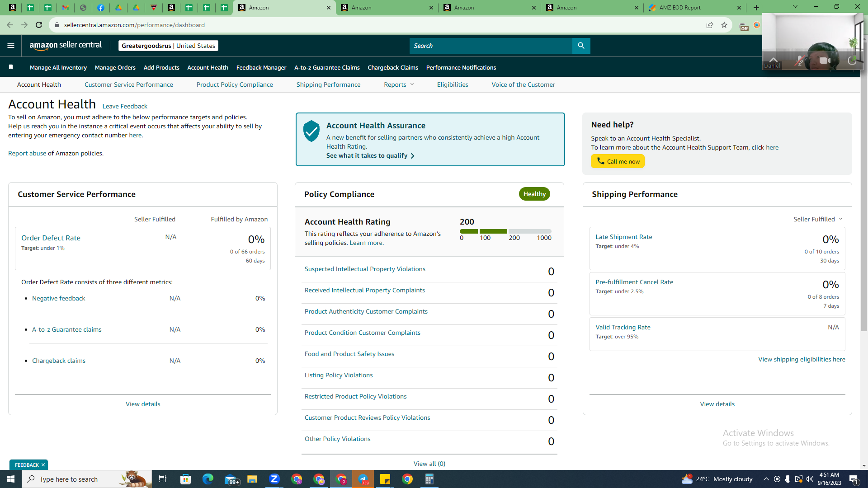Screen dimensions: 868x488
Task: Click the browser address bar URL
Action: (x=134, y=25)
